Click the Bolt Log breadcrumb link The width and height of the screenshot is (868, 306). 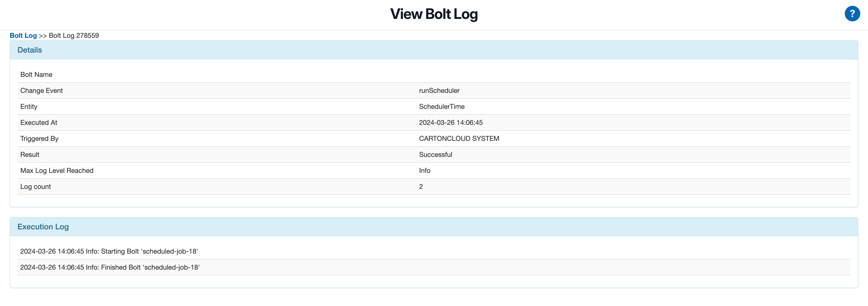click(23, 35)
